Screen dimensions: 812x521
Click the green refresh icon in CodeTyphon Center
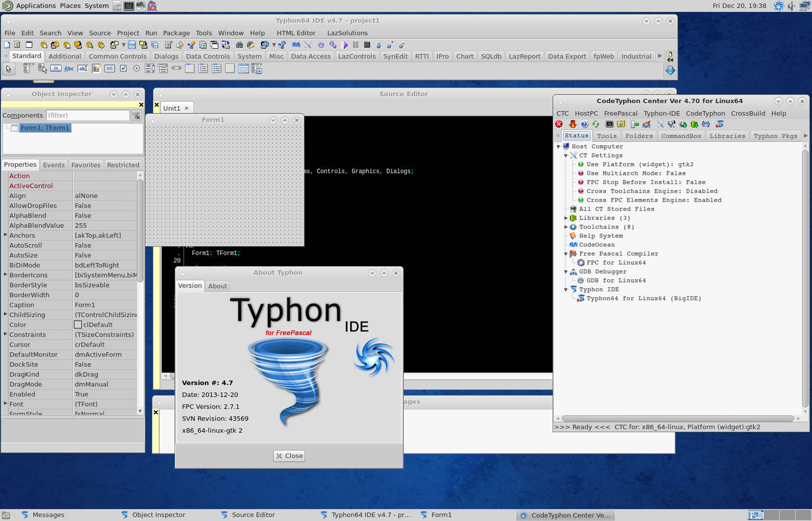tap(596, 124)
